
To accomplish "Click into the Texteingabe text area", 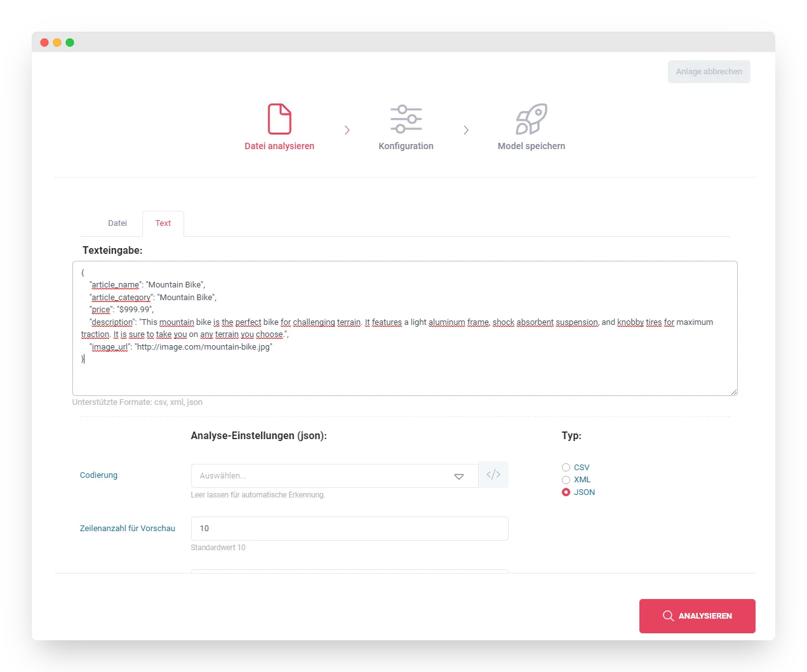I will [x=405, y=328].
